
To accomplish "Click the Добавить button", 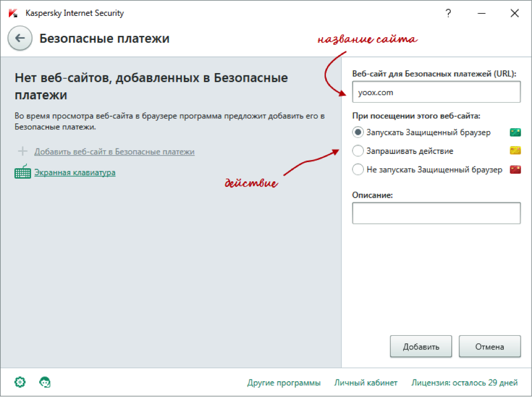I will click(x=421, y=346).
